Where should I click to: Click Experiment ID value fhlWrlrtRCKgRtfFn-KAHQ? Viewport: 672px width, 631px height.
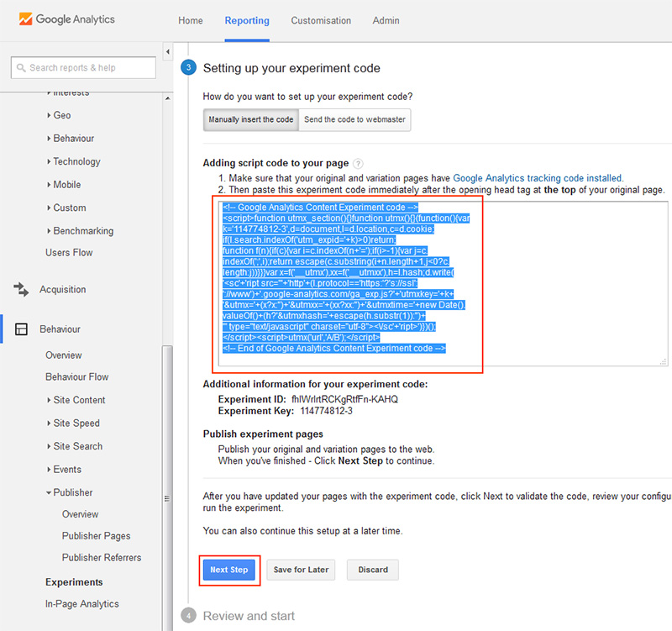tap(344, 399)
